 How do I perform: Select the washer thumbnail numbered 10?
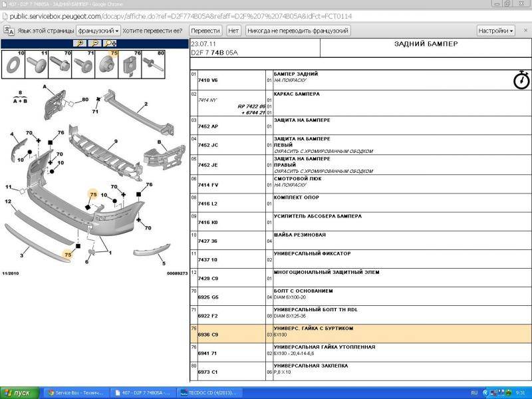coord(13,63)
